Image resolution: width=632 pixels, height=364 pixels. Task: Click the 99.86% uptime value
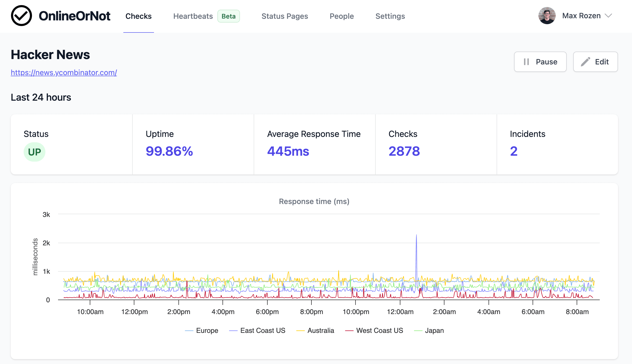click(x=169, y=151)
